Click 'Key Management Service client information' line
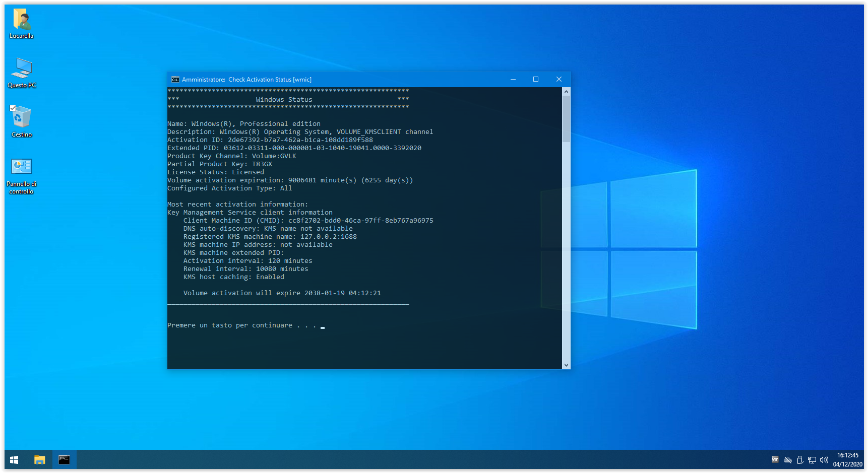The height and width of the screenshot is (473, 868). coord(250,213)
